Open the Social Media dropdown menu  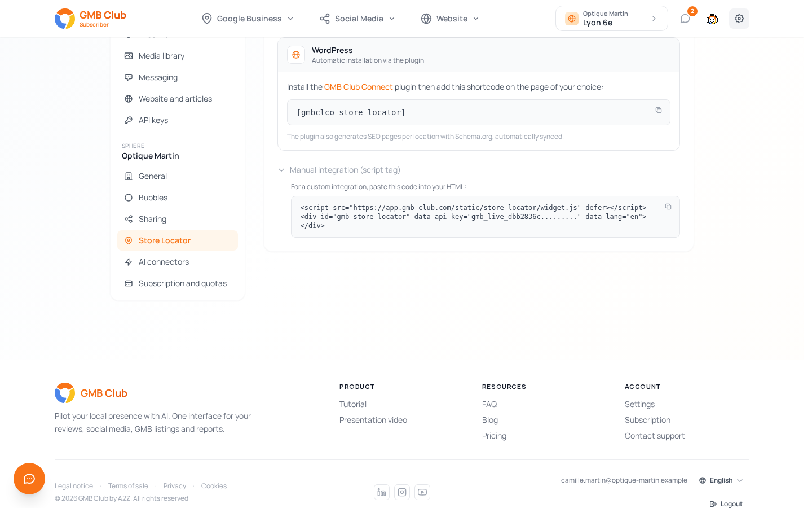(358, 19)
